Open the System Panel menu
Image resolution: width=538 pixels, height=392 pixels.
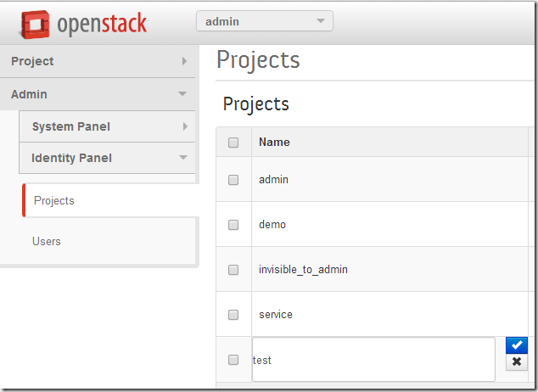click(x=107, y=126)
